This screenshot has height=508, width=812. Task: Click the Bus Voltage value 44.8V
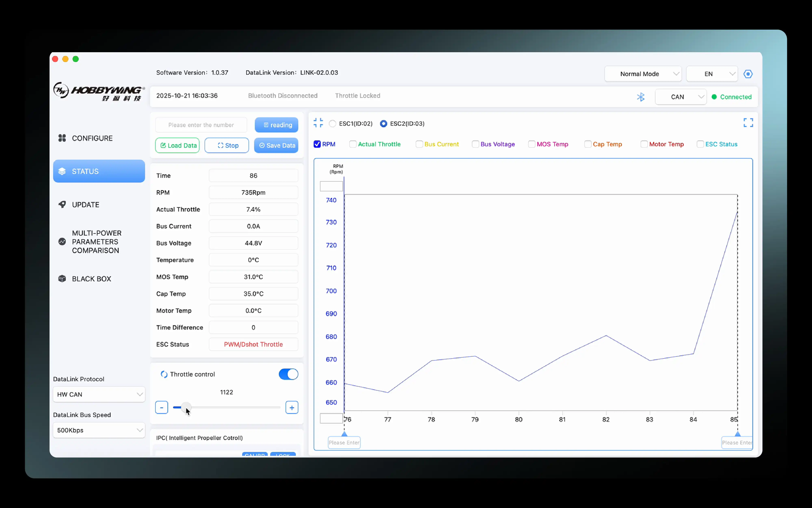(x=253, y=243)
